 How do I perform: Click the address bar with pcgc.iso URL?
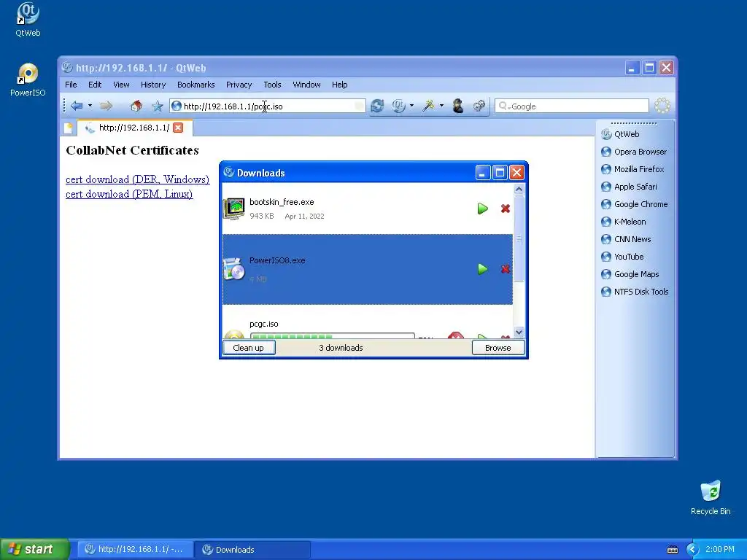268,106
